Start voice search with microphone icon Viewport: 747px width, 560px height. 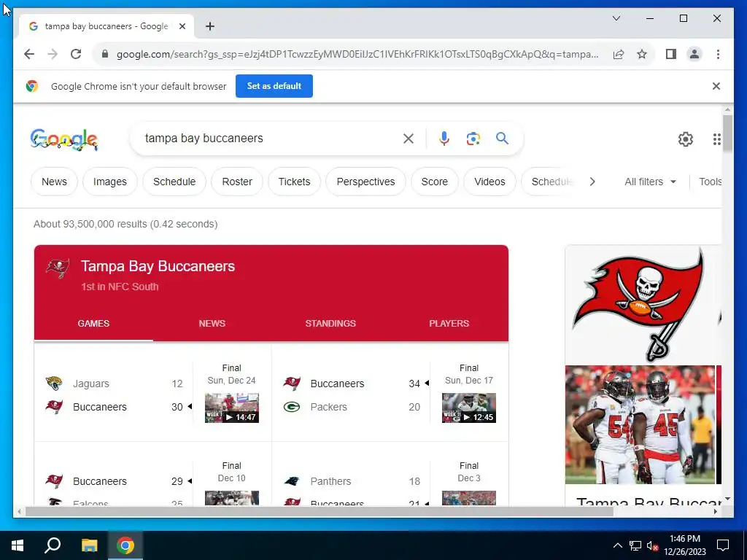click(x=444, y=139)
